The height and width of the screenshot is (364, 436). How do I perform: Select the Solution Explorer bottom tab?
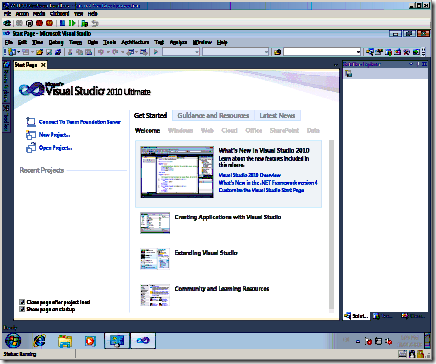click(x=356, y=316)
